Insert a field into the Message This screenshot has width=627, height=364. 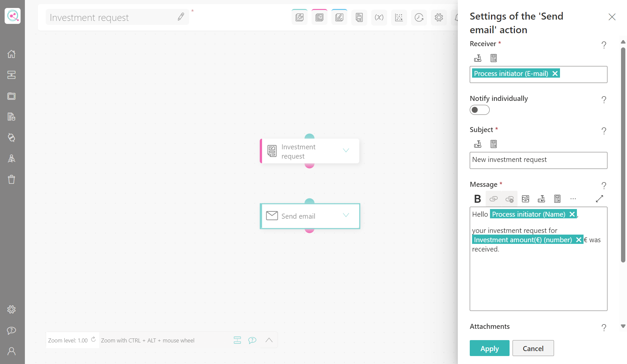pyautogui.click(x=541, y=199)
